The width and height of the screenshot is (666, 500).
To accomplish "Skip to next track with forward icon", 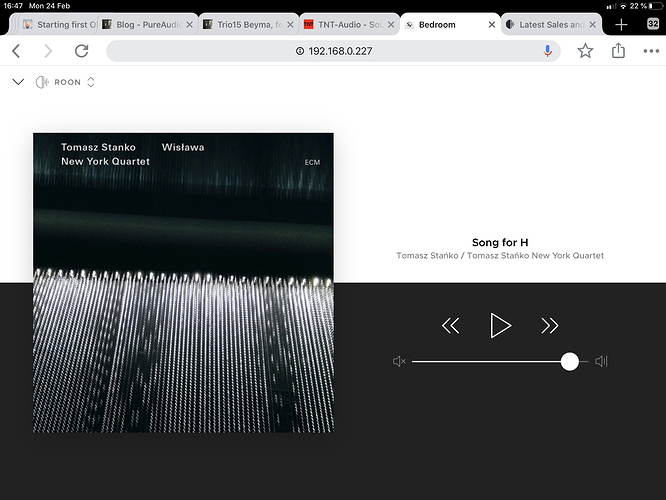I will click(x=550, y=326).
